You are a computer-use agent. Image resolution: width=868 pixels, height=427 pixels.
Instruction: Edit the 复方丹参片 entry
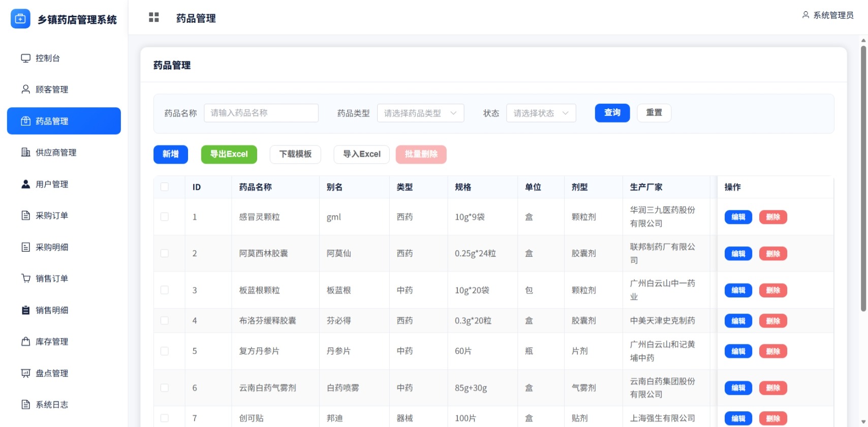pyautogui.click(x=738, y=351)
